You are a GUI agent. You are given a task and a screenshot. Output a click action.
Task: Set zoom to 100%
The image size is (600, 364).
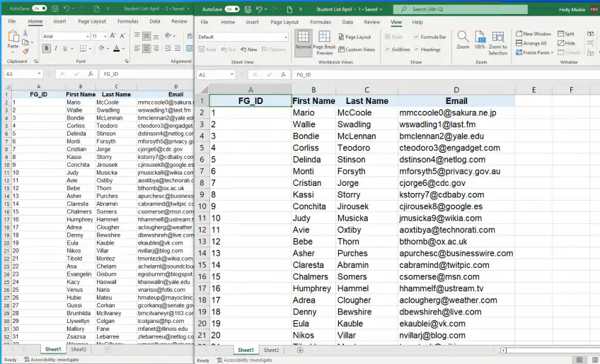[x=480, y=40]
